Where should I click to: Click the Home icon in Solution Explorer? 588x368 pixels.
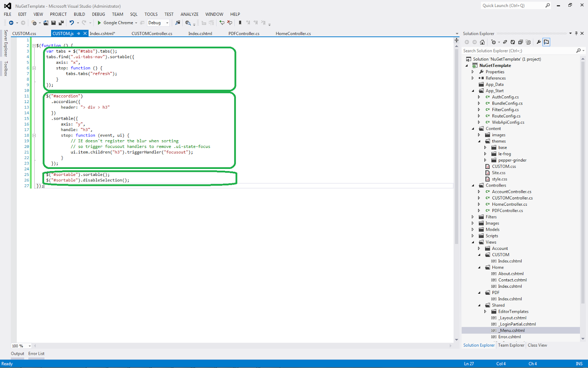483,42
